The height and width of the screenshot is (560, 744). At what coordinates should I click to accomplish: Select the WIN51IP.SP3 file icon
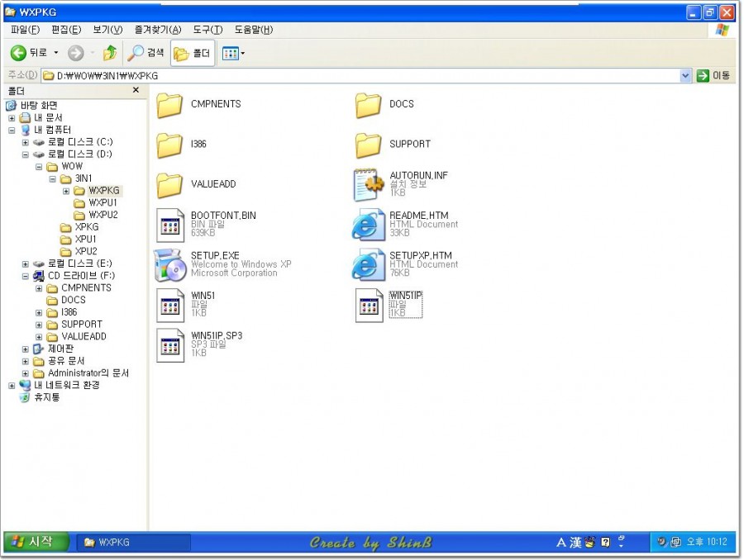pyautogui.click(x=169, y=345)
